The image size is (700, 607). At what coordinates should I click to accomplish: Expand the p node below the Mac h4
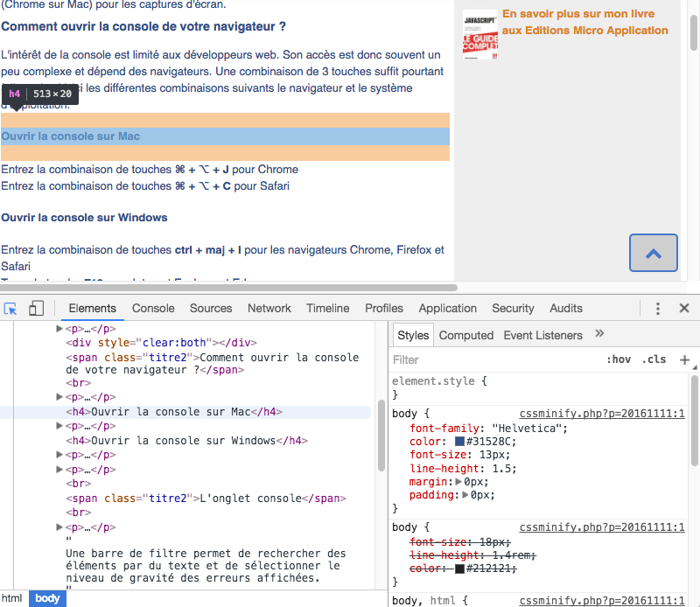[59, 426]
